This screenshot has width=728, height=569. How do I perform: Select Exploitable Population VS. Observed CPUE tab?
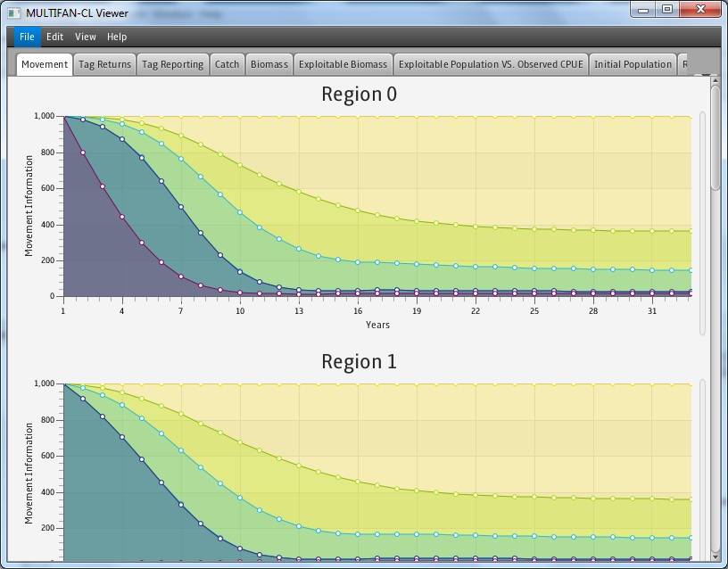pos(491,64)
